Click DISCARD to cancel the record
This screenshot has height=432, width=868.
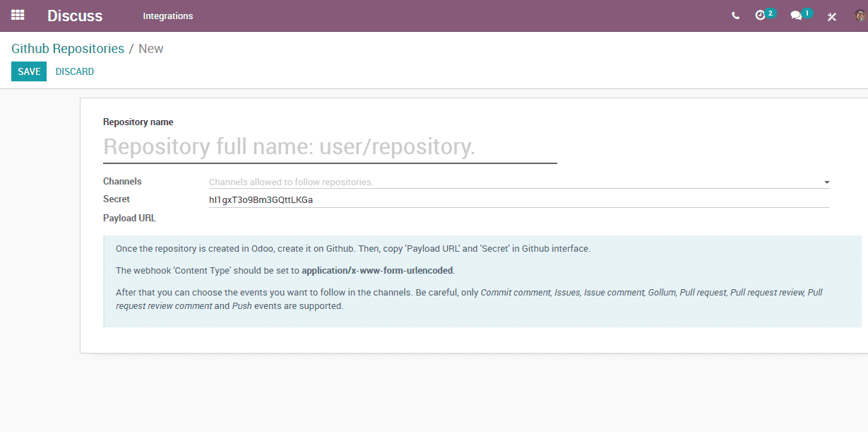(x=75, y=71)
